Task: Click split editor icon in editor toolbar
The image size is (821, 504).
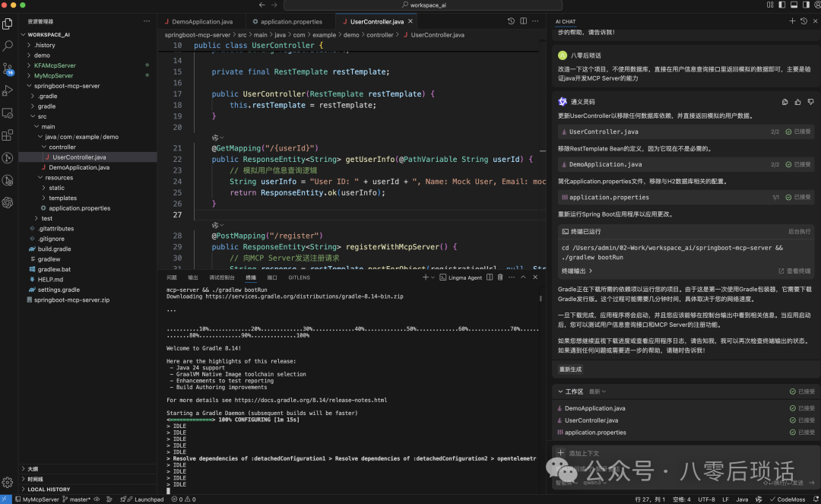Action: pos(523,21)
